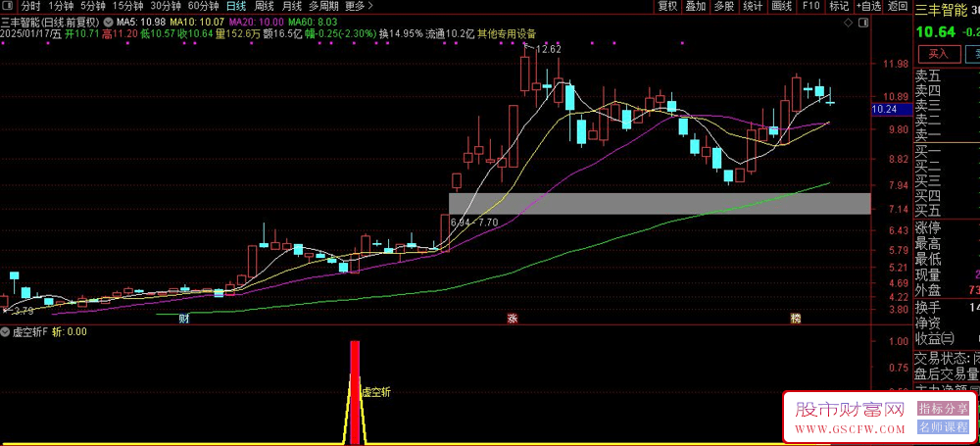This screenshot has height=446, width=980.
Task: Click the 卖五 row label
Action: pyautogui.click(x=928, y=76)
